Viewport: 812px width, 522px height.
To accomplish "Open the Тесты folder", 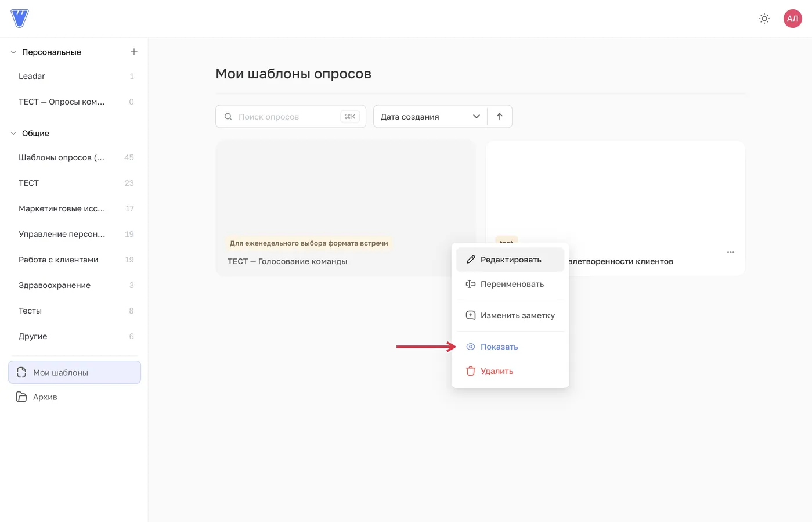I will (74, 311).
